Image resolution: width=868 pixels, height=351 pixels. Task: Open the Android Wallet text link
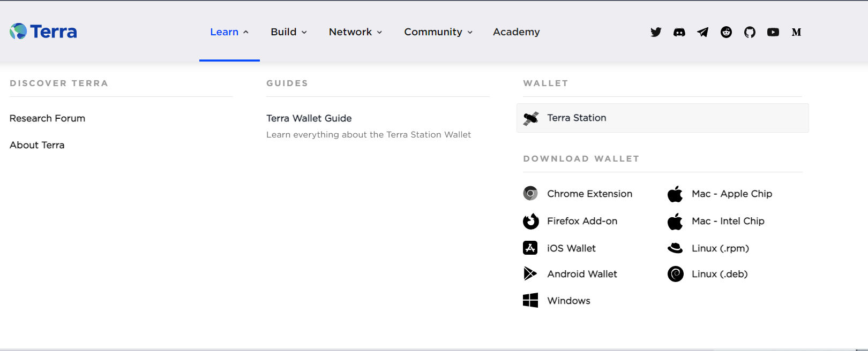pos(582,274)
